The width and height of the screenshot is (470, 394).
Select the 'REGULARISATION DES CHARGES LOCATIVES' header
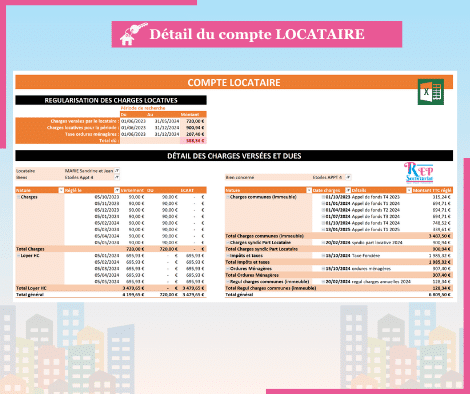pyautogui.click(x=111, y=100)
